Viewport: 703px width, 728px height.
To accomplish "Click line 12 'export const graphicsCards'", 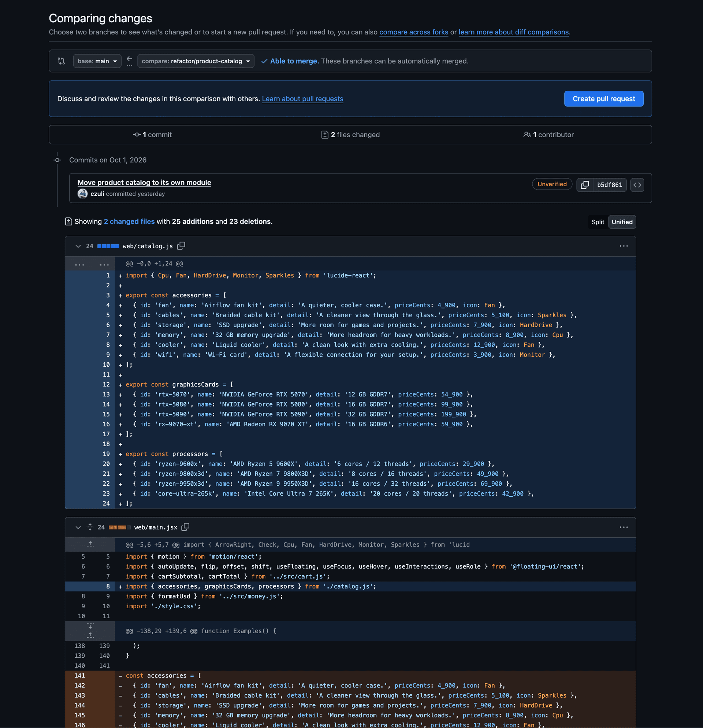I will (x=375, y=385).
